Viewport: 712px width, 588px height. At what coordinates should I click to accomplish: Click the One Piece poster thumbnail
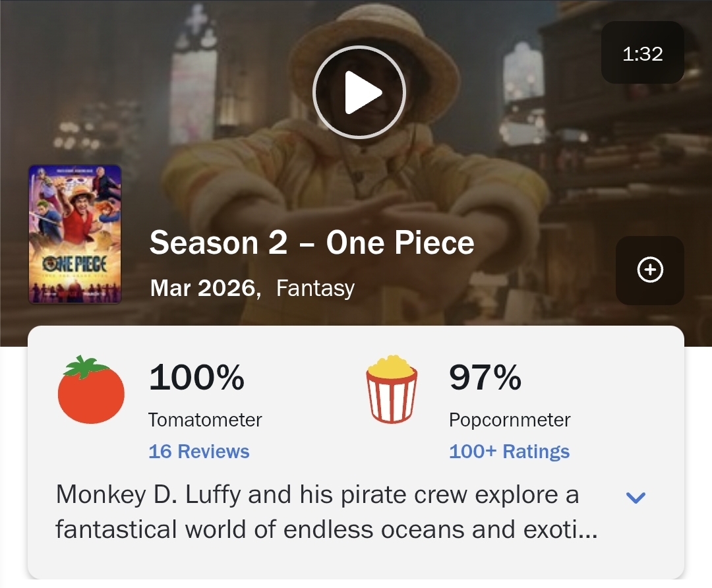(74, 234)
